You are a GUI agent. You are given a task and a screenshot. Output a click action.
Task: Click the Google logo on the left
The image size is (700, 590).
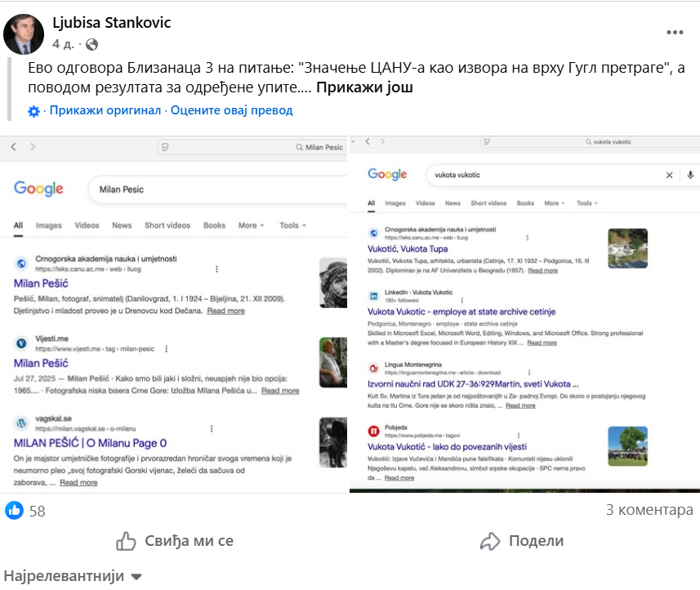click(38, 189)
